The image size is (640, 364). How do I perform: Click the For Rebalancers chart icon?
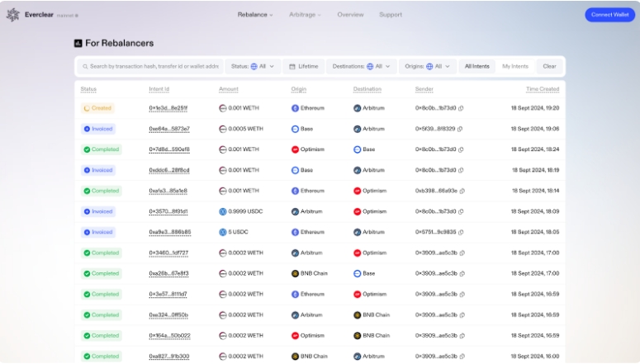tap(78, 43)
